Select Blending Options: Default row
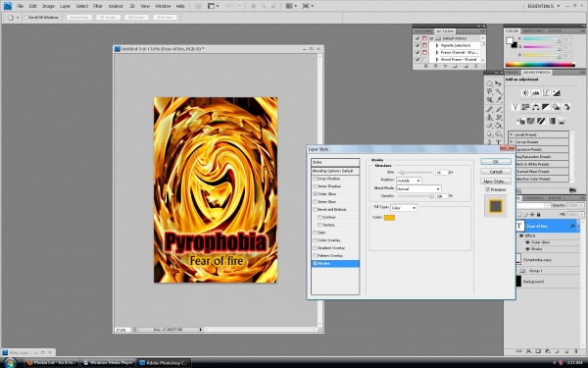 (335, 171)
